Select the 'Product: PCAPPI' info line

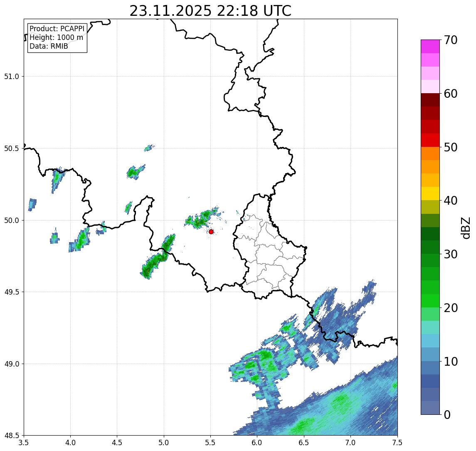point(57,29)
